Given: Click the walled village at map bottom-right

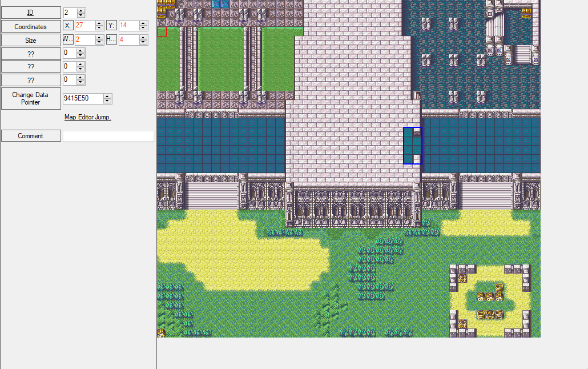Looking at the screenshot, I should pos(490,300).
